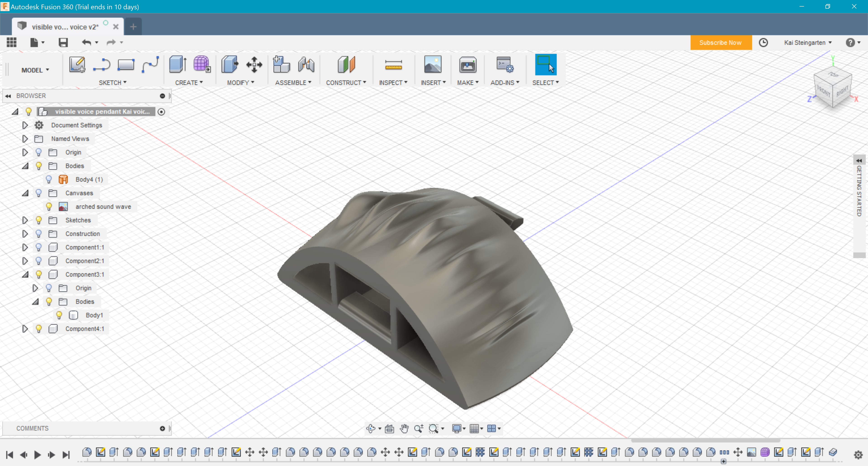
Task: Collapse the BROWSER panel arrows
Action: tap(8, 96)
